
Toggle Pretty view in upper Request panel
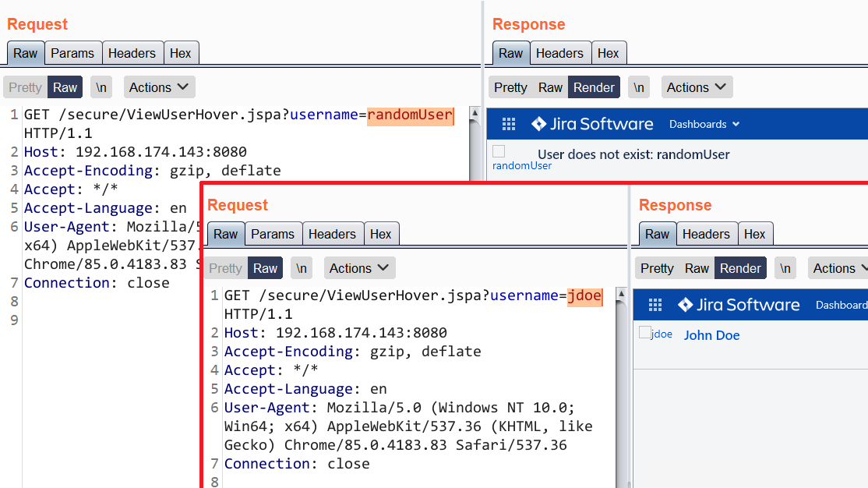pyautogui.click(x=26, y=87)
